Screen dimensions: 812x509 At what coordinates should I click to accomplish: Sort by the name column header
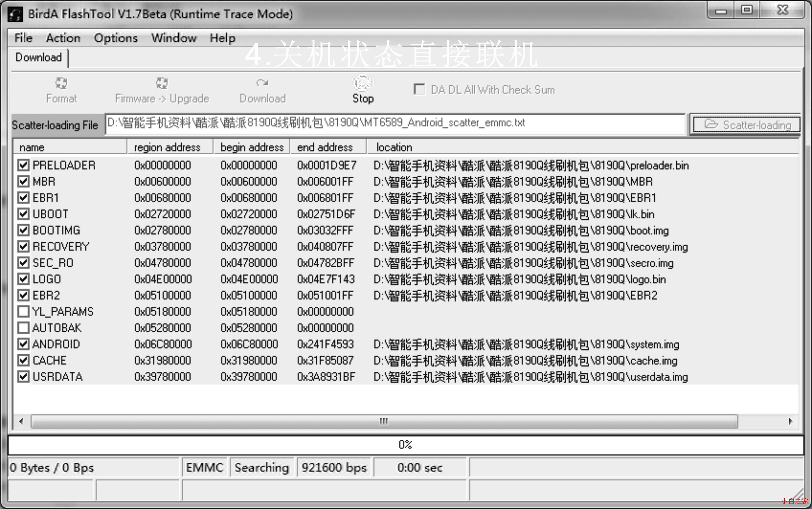point(70,147)
